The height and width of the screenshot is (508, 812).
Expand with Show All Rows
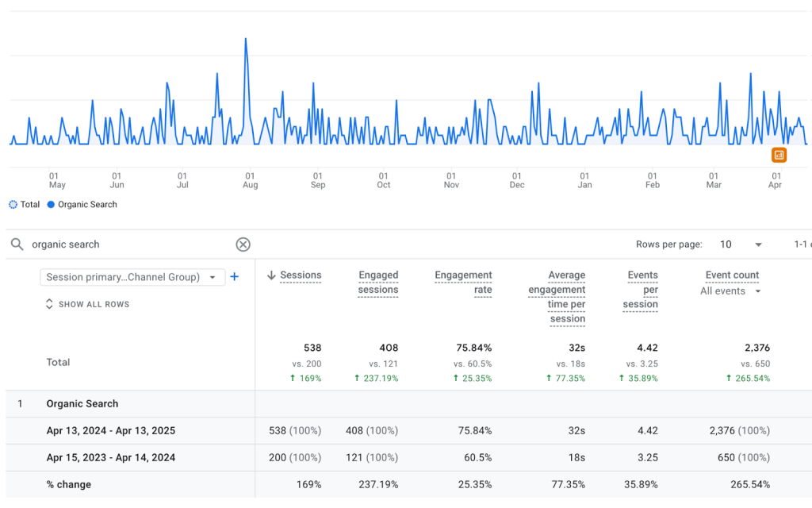87,304
